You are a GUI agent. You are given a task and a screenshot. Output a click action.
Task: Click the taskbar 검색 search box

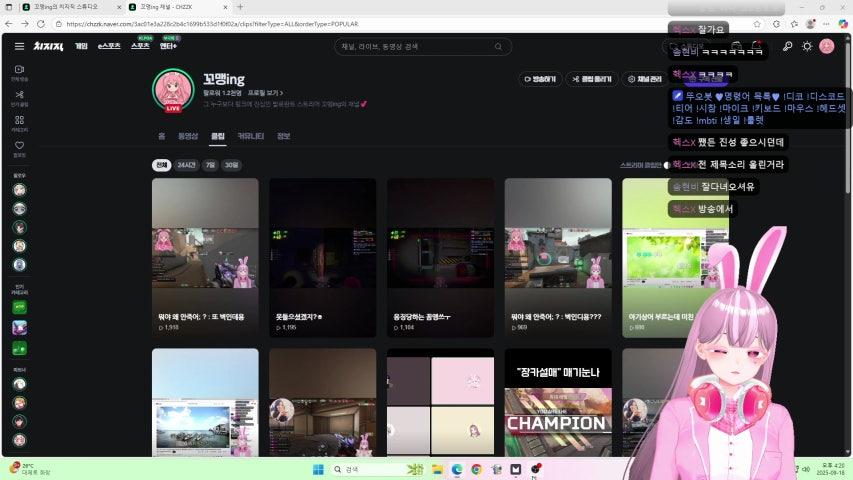coord(378,469)
